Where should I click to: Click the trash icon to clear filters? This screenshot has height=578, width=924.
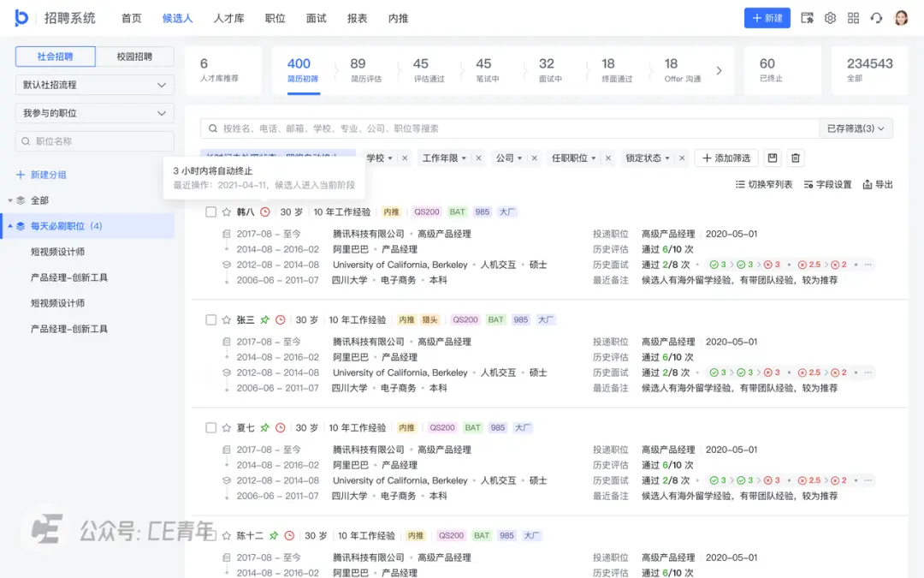(x=796, y=158)
